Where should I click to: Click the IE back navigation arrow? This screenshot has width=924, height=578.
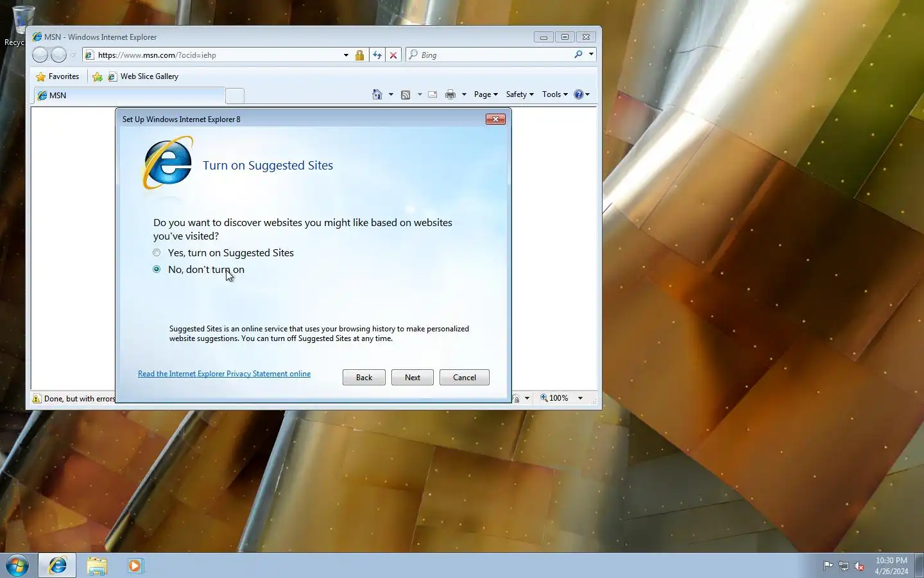[40, 55]
